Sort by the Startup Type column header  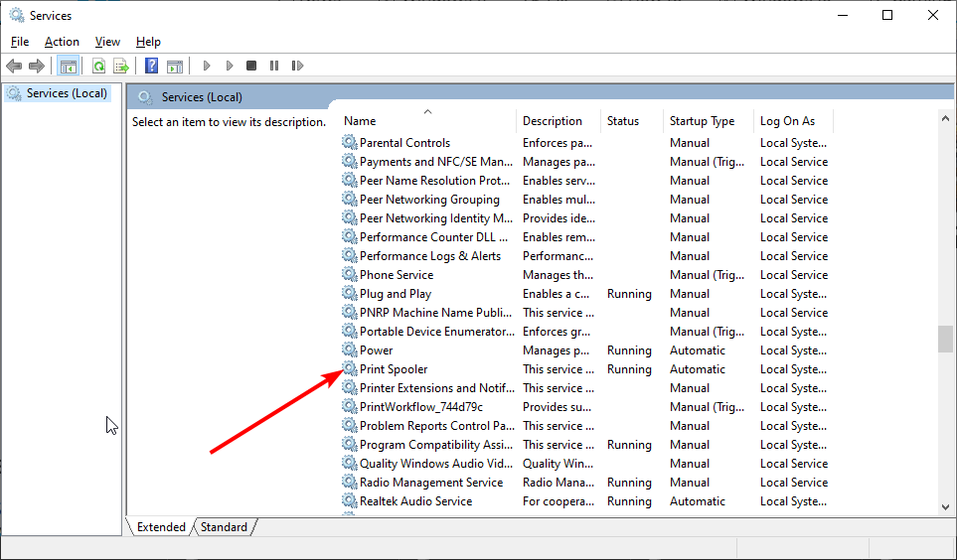[x=709, y=121]
